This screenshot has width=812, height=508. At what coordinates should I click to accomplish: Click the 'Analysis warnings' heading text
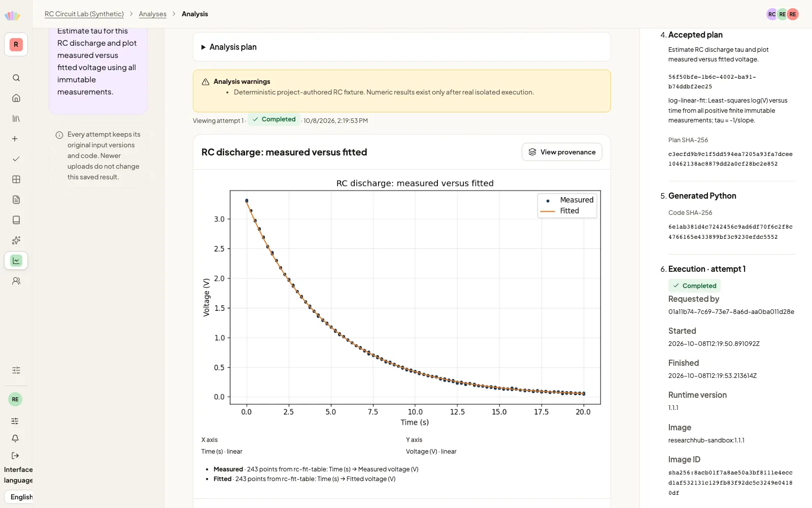(x=242, y=81)
